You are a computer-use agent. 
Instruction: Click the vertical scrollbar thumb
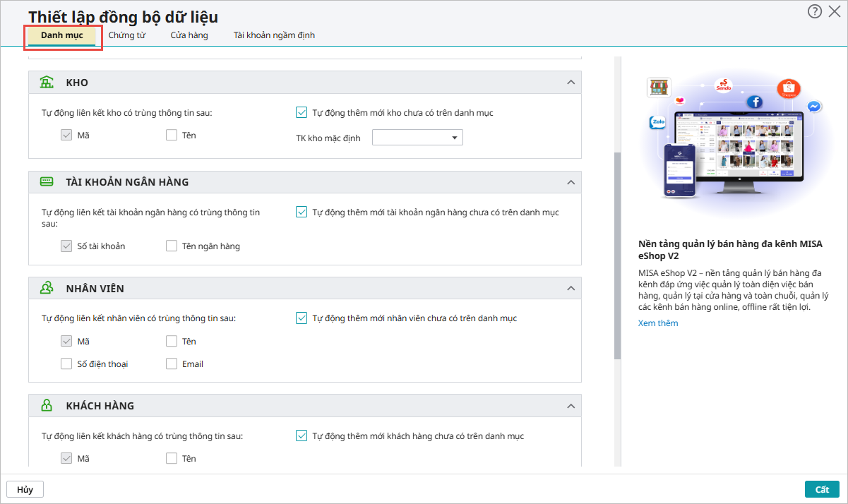[617, 254]
